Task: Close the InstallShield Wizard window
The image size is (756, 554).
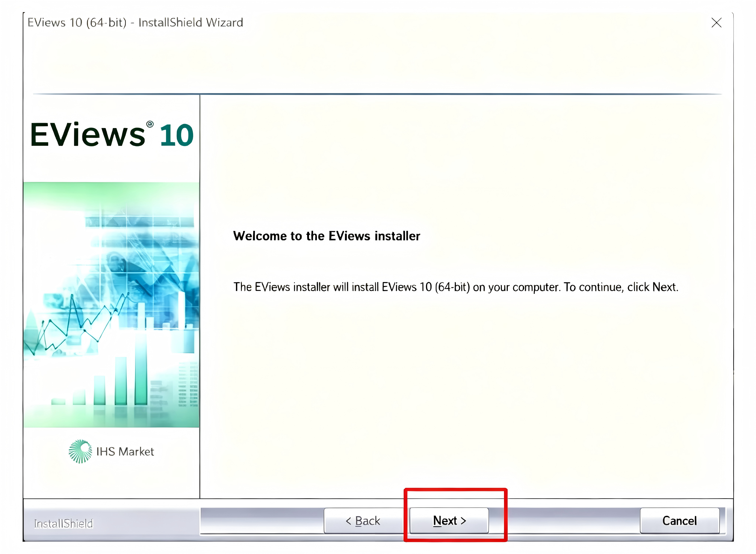Action: [716, 23]
